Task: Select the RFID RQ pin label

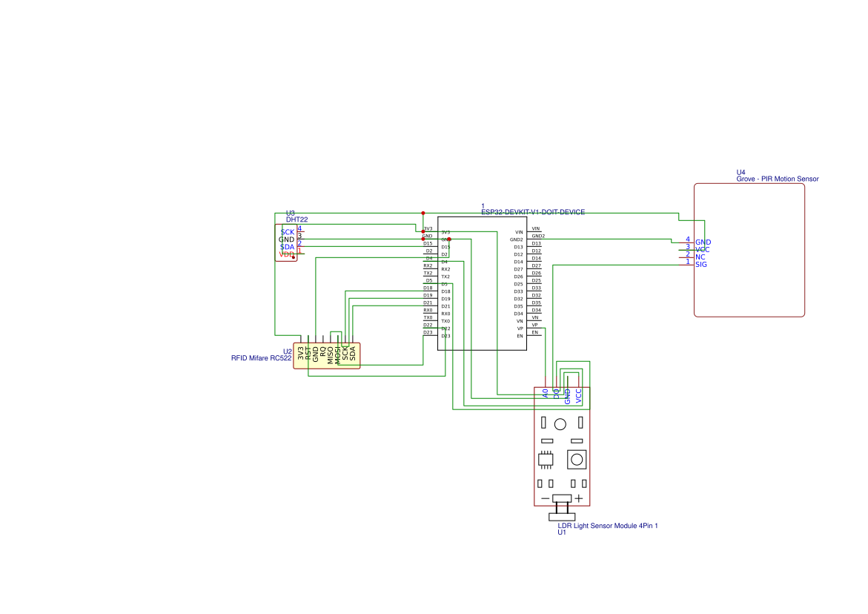Action: [x=323, y=351]
